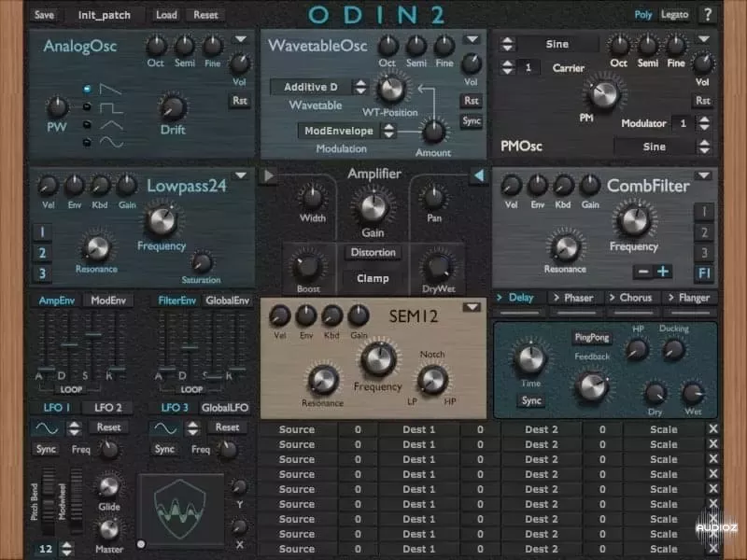
Task: Open the Clamp distortion type selector
Action: click(373, 278)
